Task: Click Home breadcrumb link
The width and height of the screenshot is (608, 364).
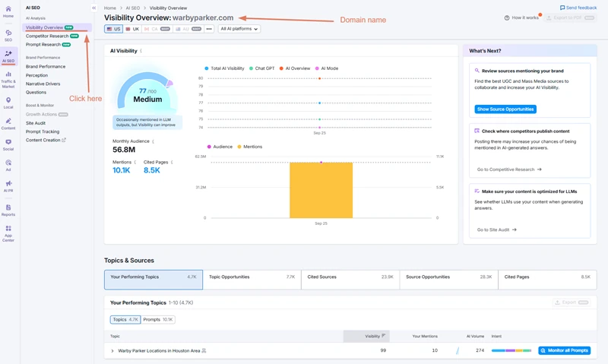Action: [109, 8]
